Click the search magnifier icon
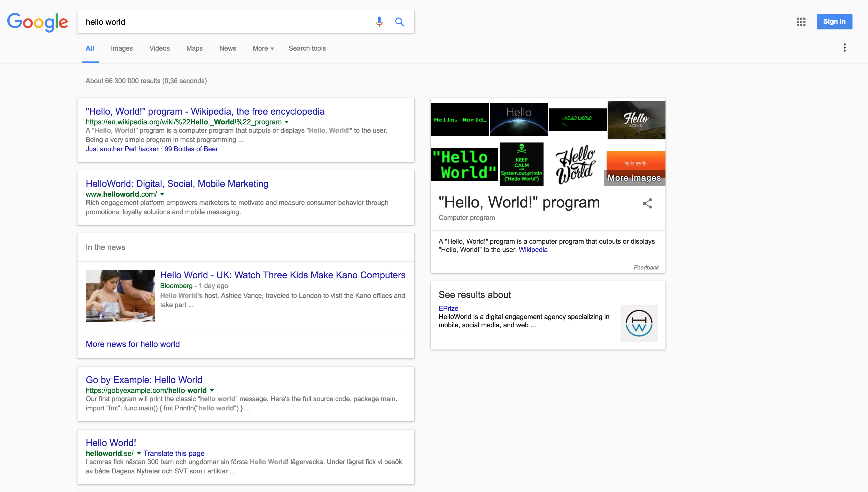This screenshot has height=492, width=868. (x=399, y=22)
